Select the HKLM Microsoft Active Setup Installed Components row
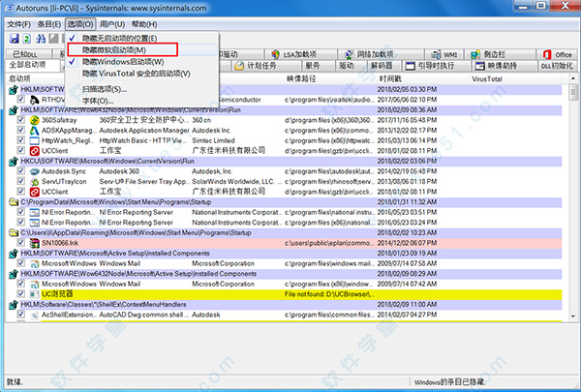 point(285,254)
